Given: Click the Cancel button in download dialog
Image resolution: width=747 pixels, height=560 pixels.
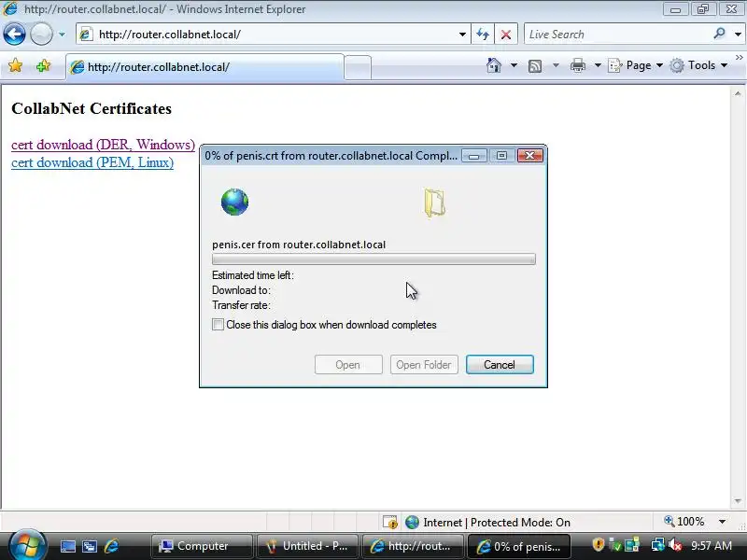Looking at the screenshot, I should pyautogui.click(x=500, y=364).
